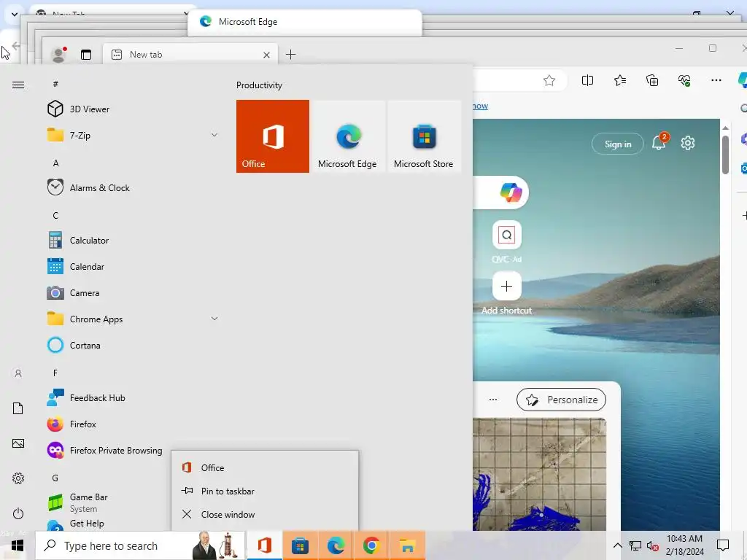Viewport: 747px width, 560px height.
Task: Show hidden system tray icons
Action: coord(617,545)
